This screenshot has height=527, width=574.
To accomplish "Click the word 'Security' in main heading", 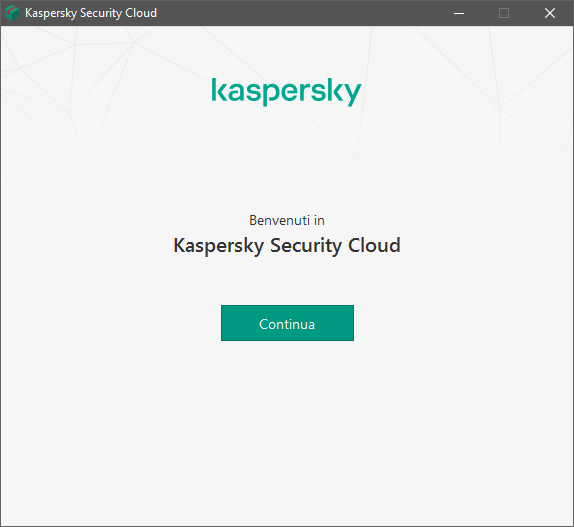I will click(x=306, y=246).
